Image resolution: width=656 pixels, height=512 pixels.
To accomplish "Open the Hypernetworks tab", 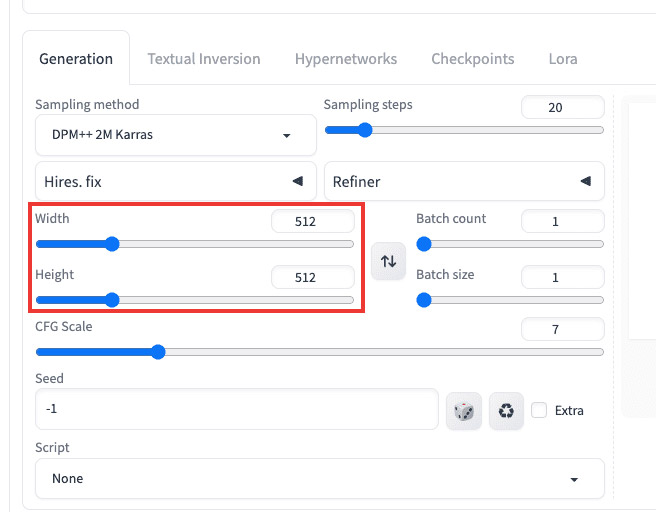I will (x=346, y=59).
